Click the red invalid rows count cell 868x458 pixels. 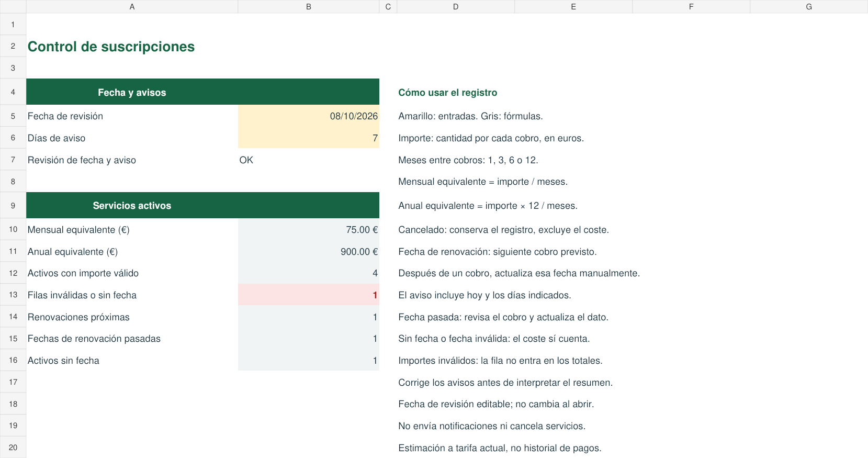coord(308,295)
